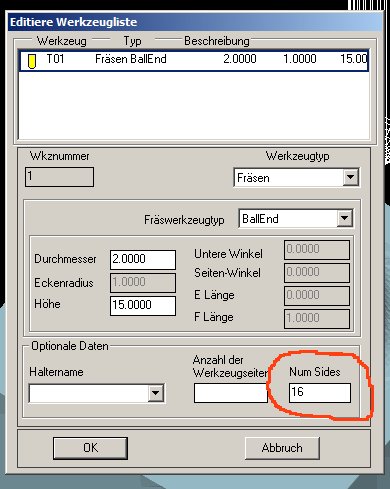Click the OK button

pyautogui.click(x=90, y=448)
